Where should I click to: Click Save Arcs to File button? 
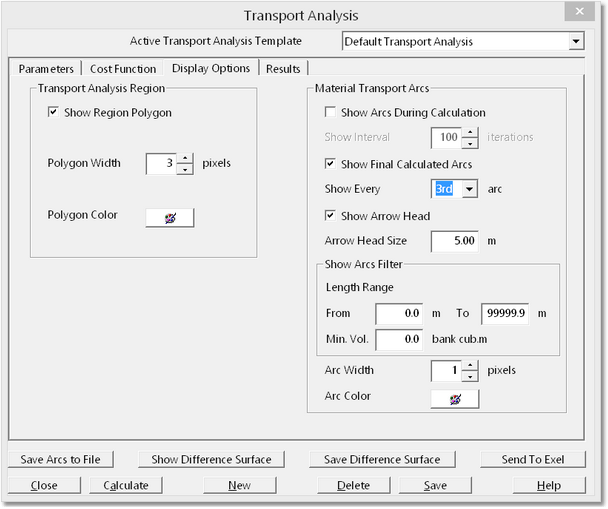60,459
